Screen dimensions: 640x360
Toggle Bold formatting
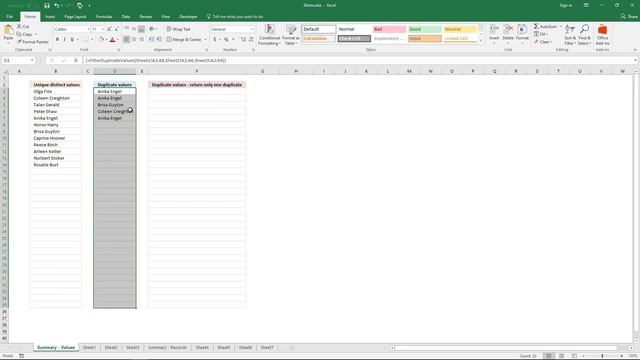tap(57, 40)
